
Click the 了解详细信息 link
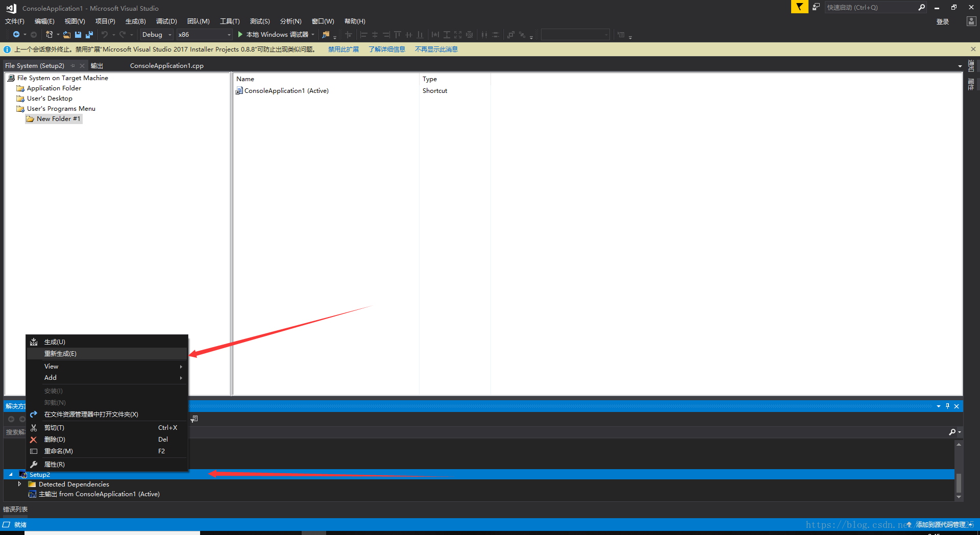click(387, 50)
